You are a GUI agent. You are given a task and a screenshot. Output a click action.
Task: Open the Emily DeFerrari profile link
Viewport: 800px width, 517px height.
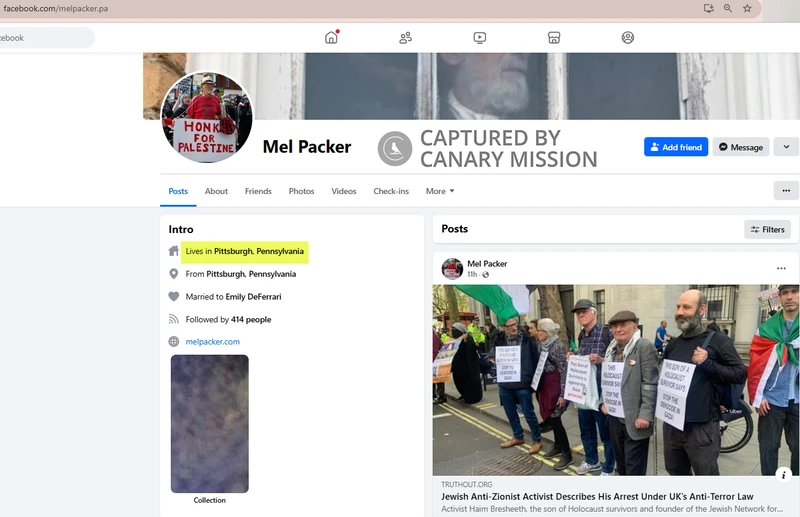(254, 297)
